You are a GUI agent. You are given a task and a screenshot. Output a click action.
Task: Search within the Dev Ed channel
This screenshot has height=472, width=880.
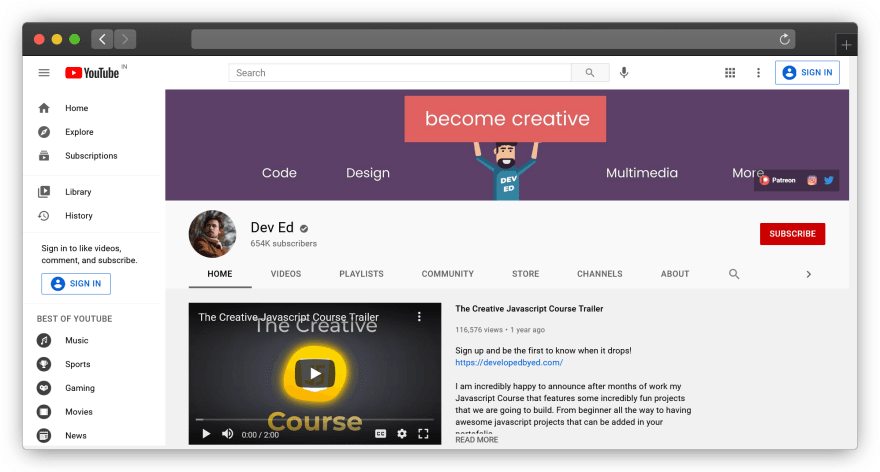coord(734,274)
